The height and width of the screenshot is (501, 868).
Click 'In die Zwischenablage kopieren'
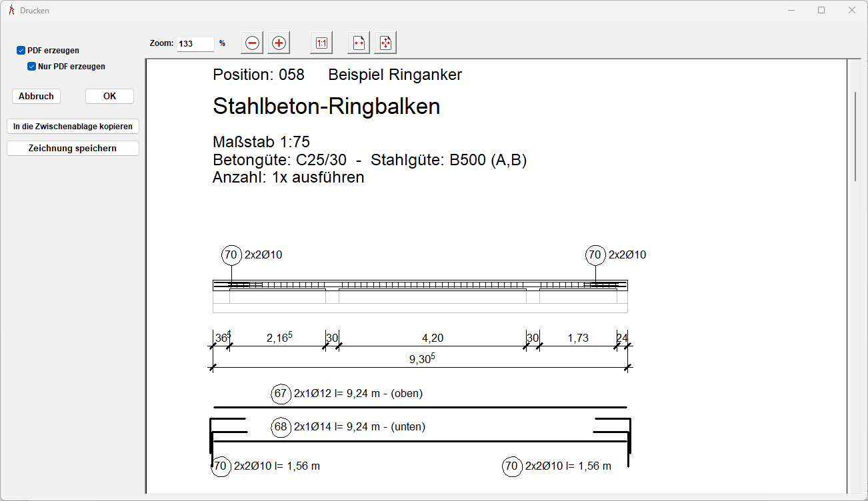click(73, 127)
